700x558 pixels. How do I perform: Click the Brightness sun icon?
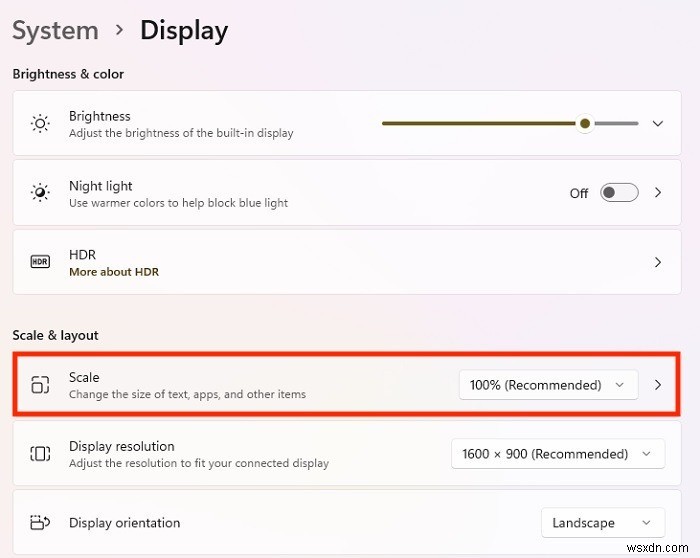[x=40, y=124]
